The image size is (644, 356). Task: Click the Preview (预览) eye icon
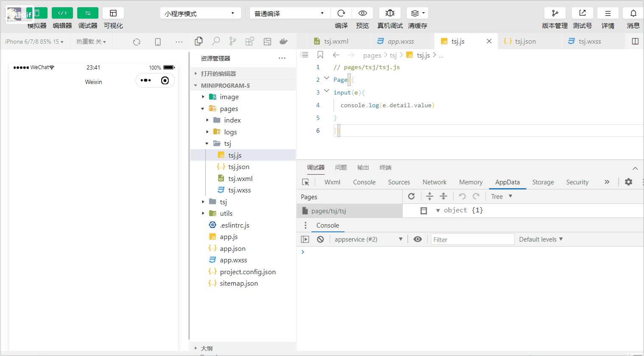click(x=362, y=13)
